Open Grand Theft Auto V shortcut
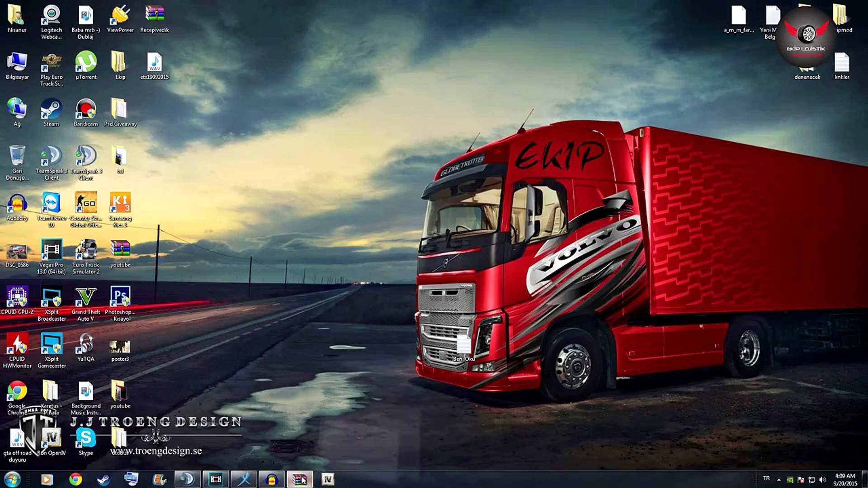Image resolution: width=868 pixels, height=488 pixels. (x=85, y=304)
